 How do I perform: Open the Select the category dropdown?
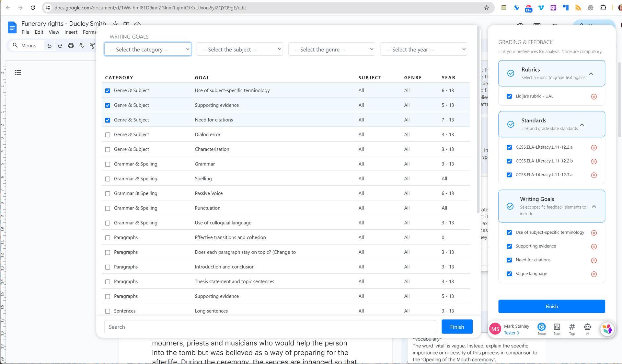pos(148,49)
